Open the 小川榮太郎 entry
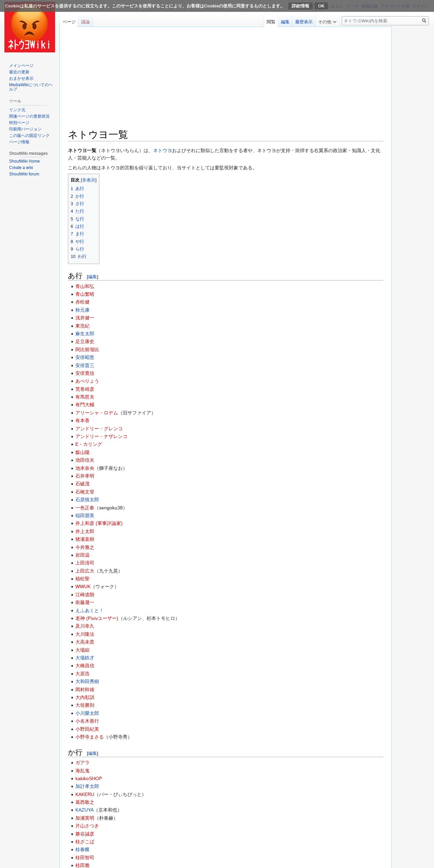 [87, 713]
